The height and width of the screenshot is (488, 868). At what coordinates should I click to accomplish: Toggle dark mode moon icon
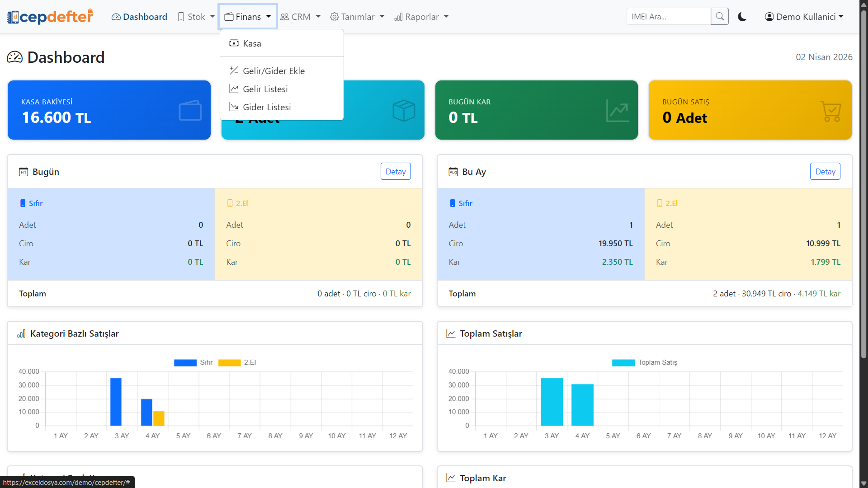coord(742,17)
